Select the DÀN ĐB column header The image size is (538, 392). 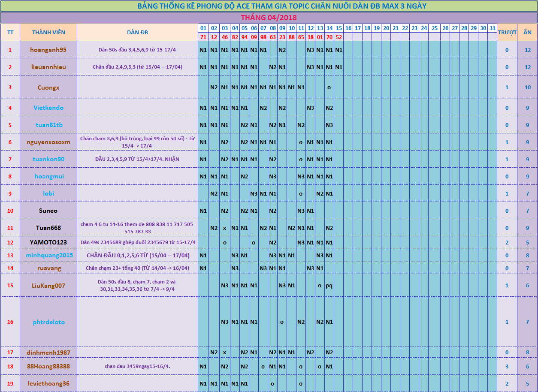click(137, 33)
